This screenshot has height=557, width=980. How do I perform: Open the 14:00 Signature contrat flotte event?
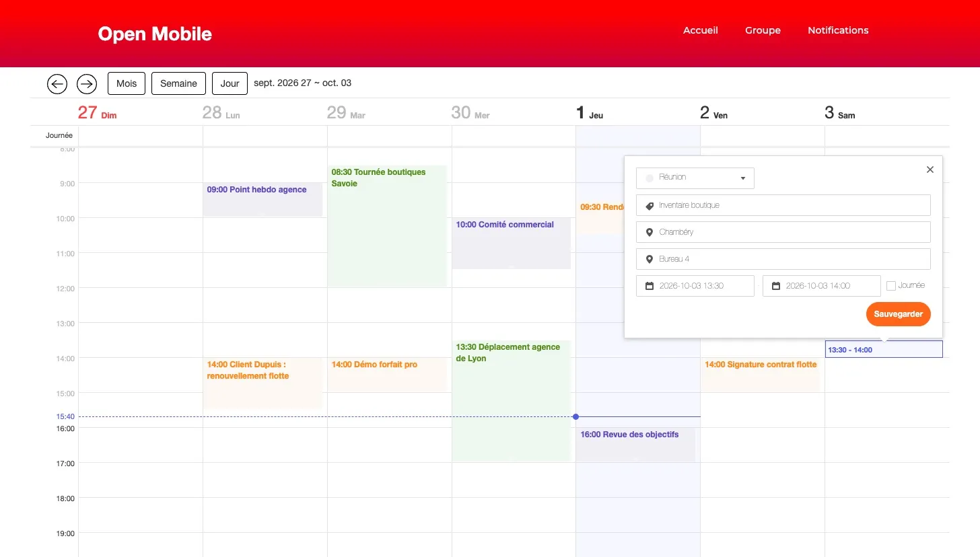pyautogui.click(x=761, y=375)
